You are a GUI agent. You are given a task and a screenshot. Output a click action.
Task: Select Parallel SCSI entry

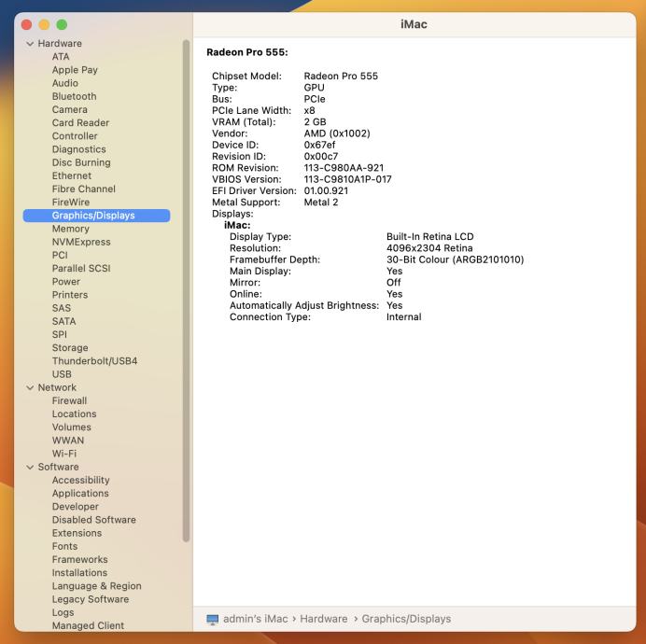coord(81,268)
